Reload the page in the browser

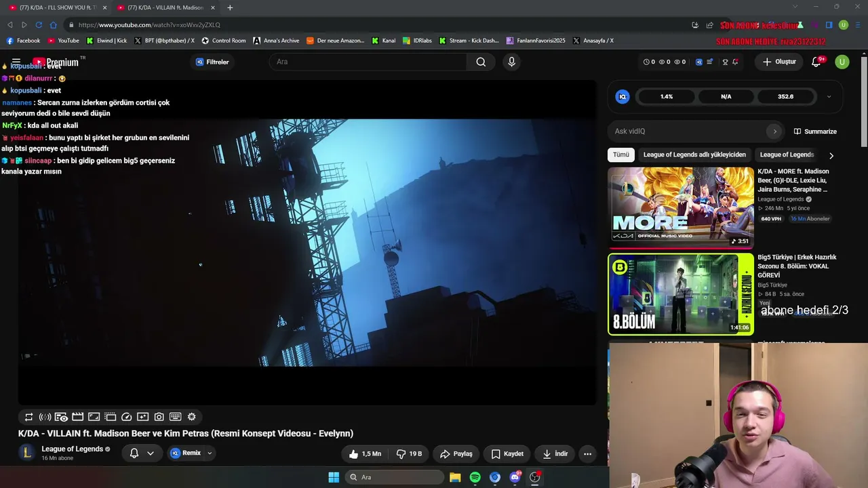pos(39,25)
